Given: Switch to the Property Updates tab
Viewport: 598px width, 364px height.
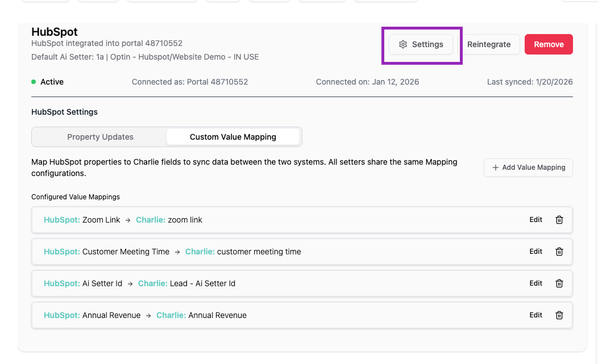Looking at the screenshot, I should (100, 137).
